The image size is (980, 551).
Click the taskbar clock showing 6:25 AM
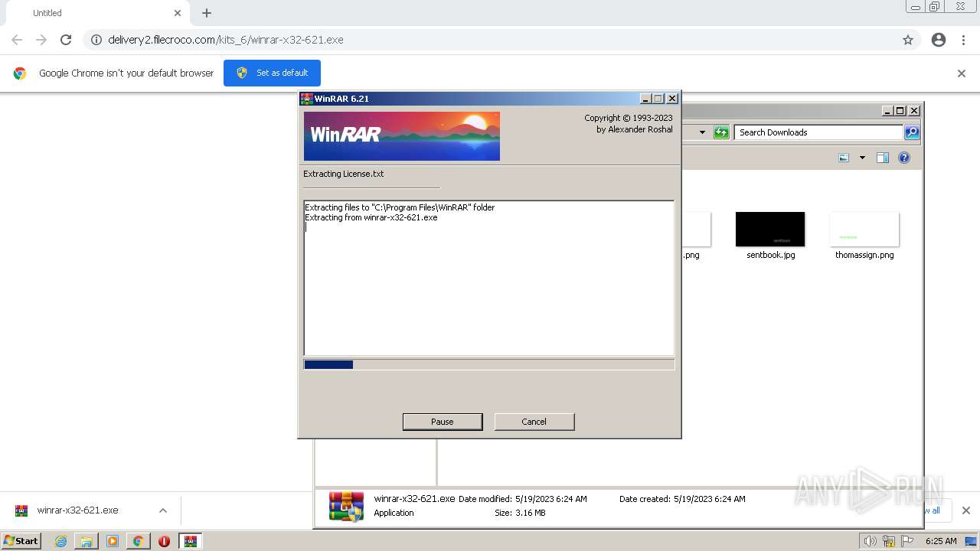pyautogui.click(x=941, y=541)
